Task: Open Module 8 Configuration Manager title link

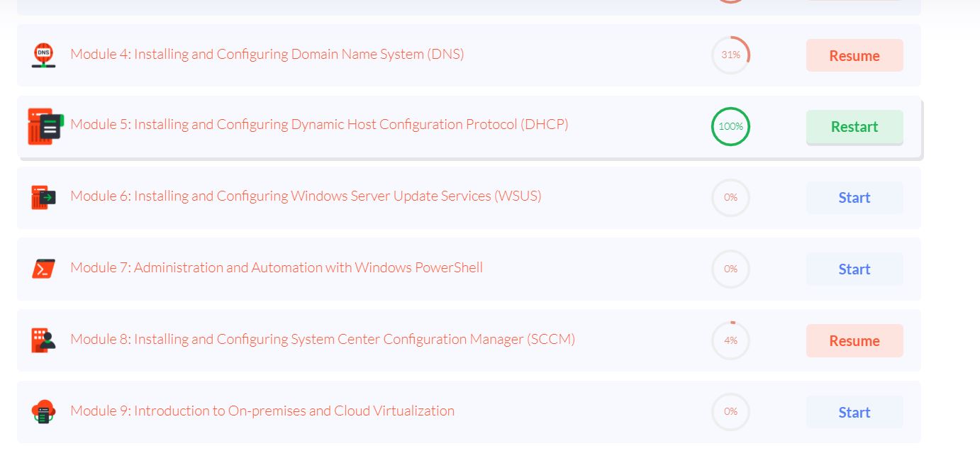Action: tap(322, 340)
